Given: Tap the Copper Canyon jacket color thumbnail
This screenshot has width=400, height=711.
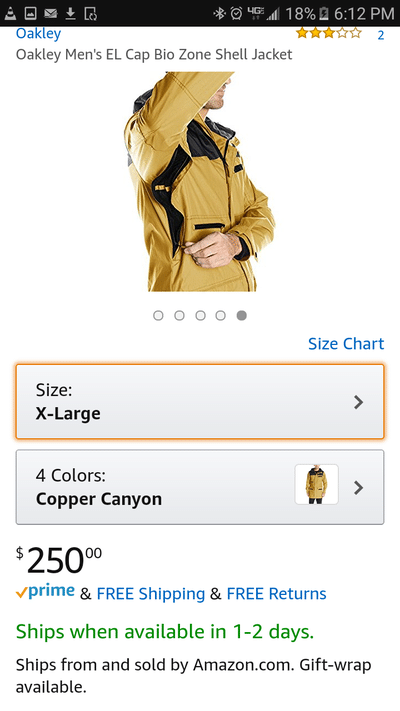Looking at the screenshot, I should [317, 484].
